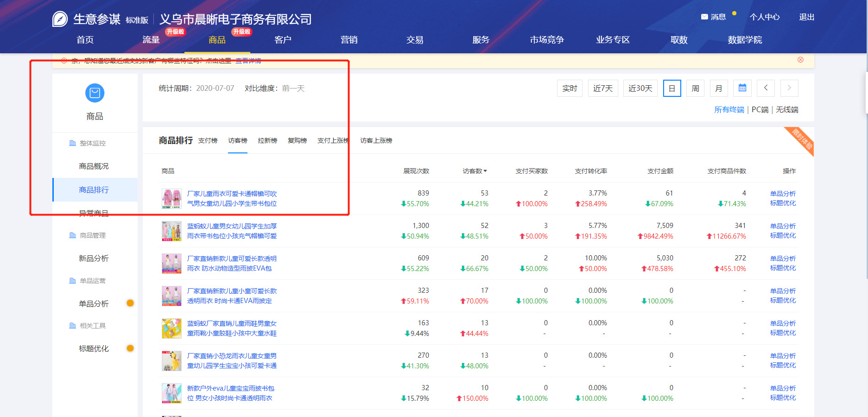The width and height of the screenshot is (868, 417).
Task: Open the 数据学院 navigation tab
Action: (745, 40)
